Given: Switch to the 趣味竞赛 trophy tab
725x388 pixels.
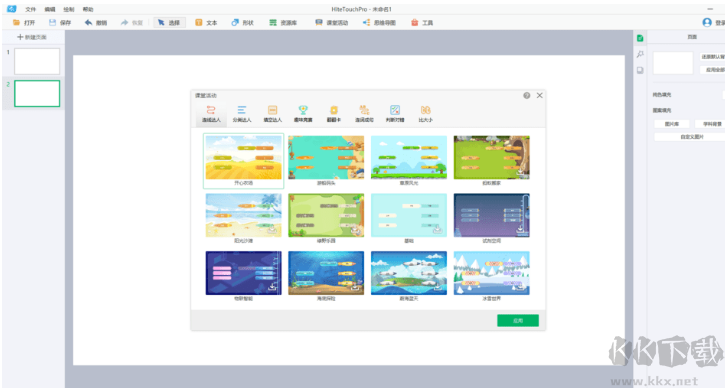Looking at the screenshot, I should point(303,114).
